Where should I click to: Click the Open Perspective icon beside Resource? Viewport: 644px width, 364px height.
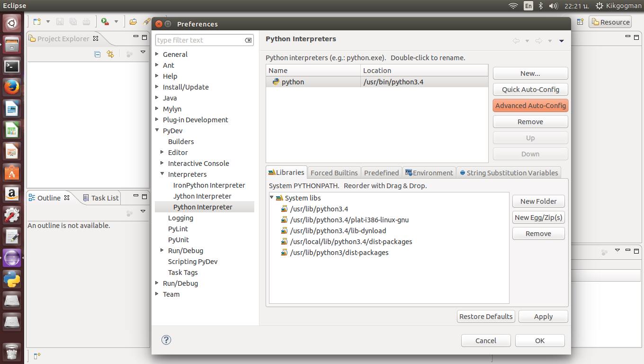tap(580, 22)
